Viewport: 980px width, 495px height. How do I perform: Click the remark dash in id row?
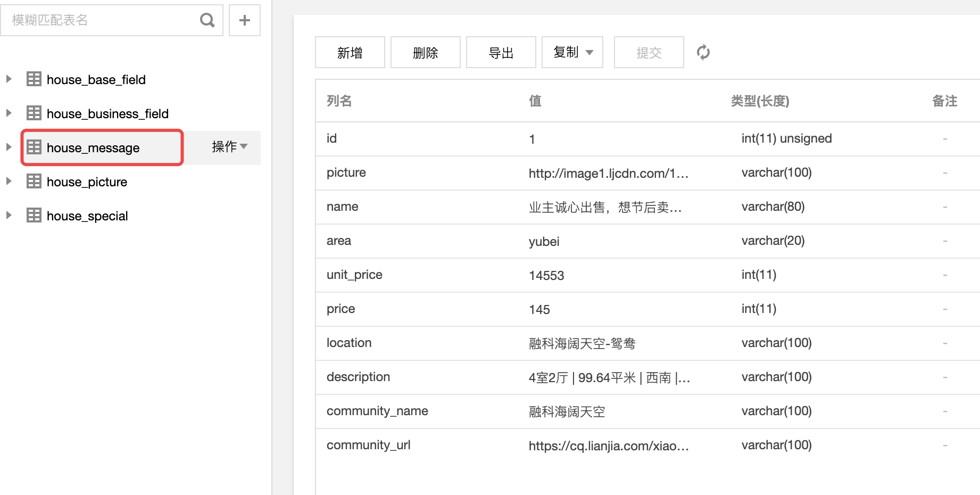945,139
